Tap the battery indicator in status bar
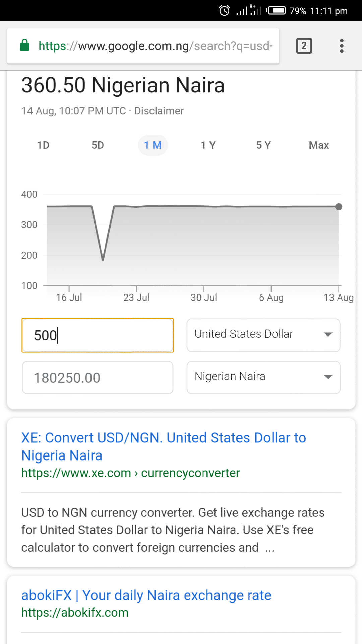Viewport: 362px width, 644px height. point(276,11)
